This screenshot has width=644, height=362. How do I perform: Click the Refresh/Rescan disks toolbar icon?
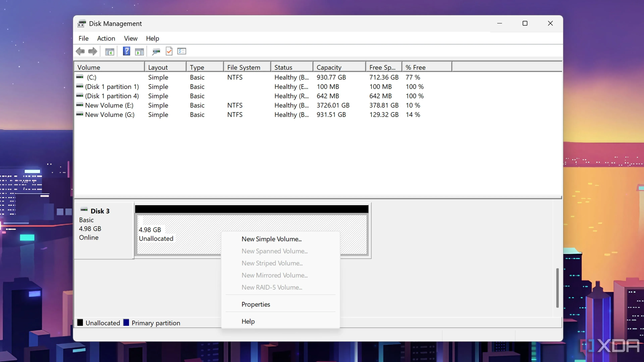[x=156, y=52]
